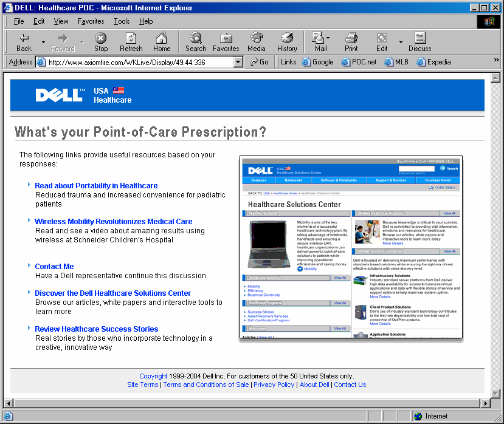Click the Copyright footer link
Image resolution: width=504 pixels, height=424 pixels.
click(x=153, y=376)
